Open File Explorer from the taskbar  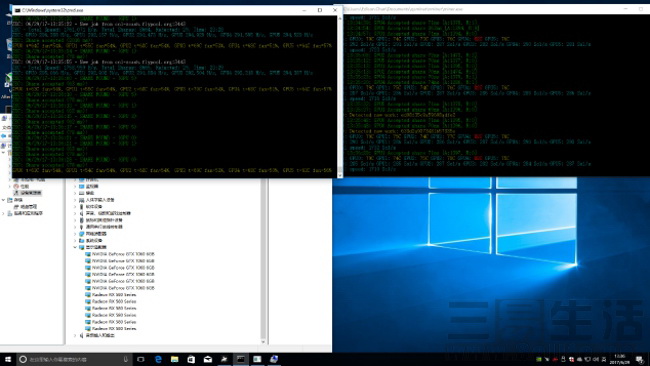tap(175, 359)
